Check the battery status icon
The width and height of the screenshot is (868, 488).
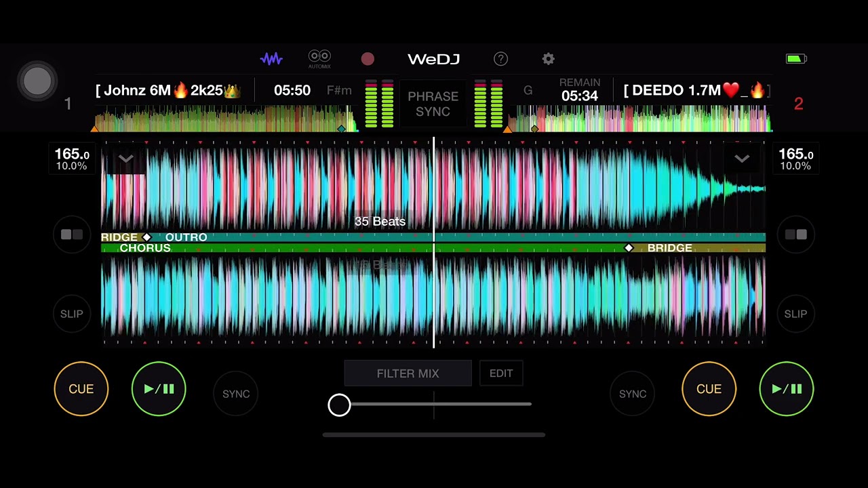[x=796, y=59]
